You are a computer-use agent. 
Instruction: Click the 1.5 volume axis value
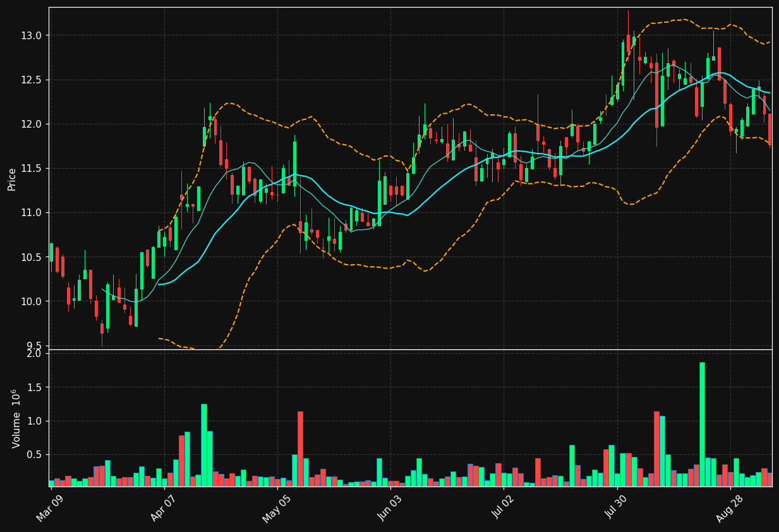tap(33, 387)
